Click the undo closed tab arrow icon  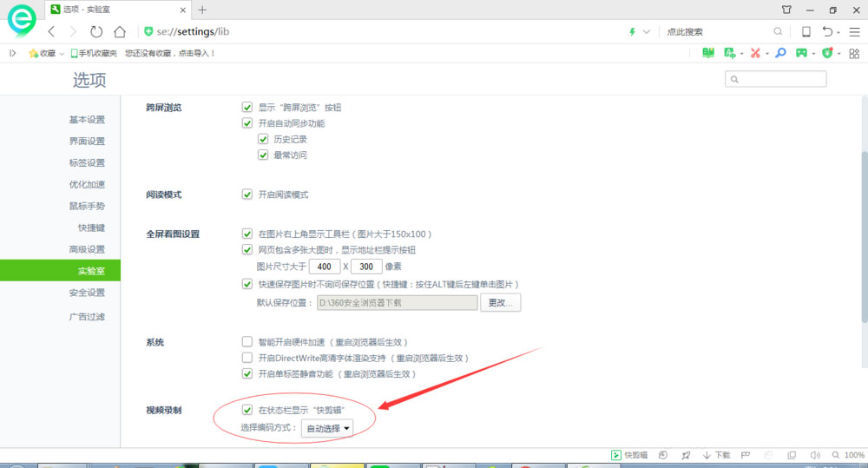tap(827, 31)
